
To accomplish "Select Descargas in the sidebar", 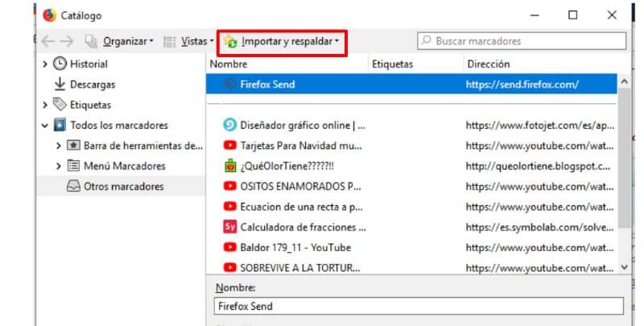I will pyautogui.click(x=93, y=85).
